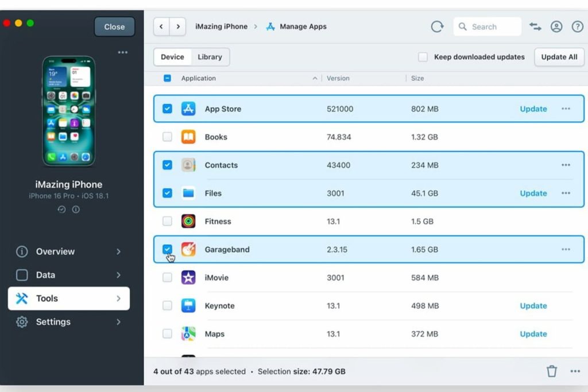This screenshot has width=588, height=392.
Task: Click the Fitness app icon
Action: (x=188, y=221)
